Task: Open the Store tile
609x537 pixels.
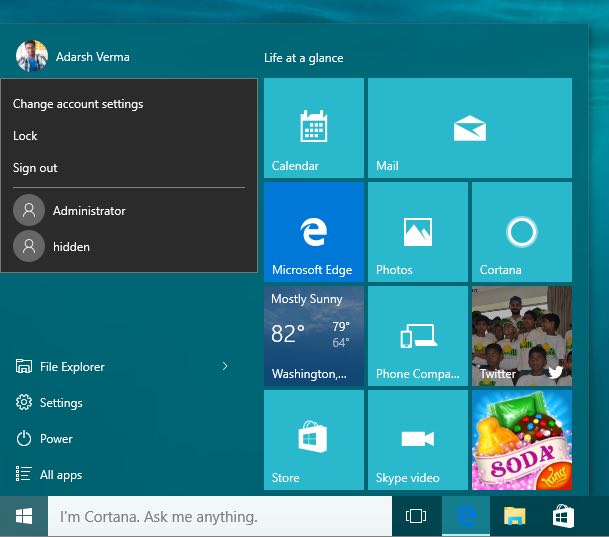Action: click(x=314, y=440)
